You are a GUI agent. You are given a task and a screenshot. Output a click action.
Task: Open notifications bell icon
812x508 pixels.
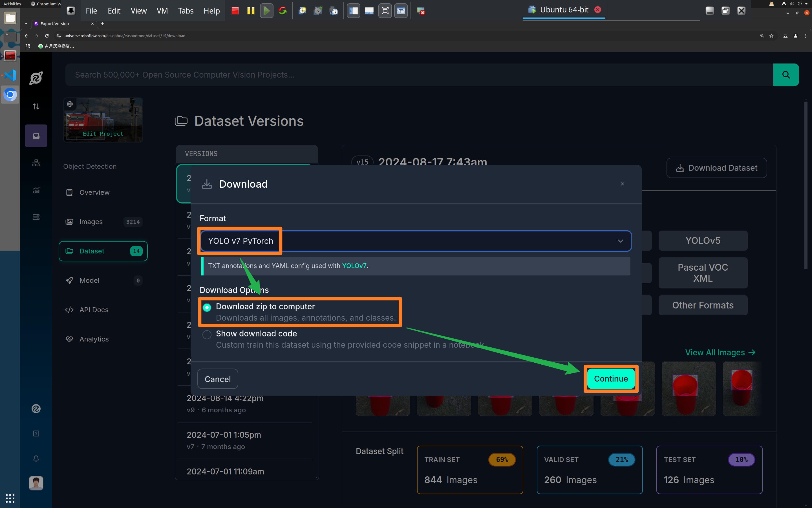click(36, 458)
